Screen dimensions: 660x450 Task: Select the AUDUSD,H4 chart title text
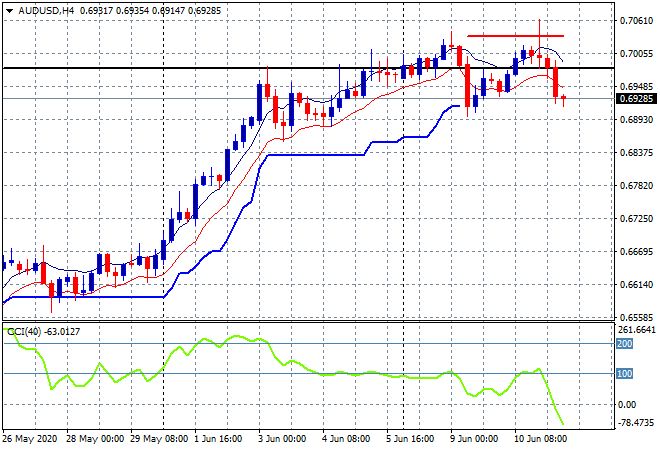(x=46, y=11)
